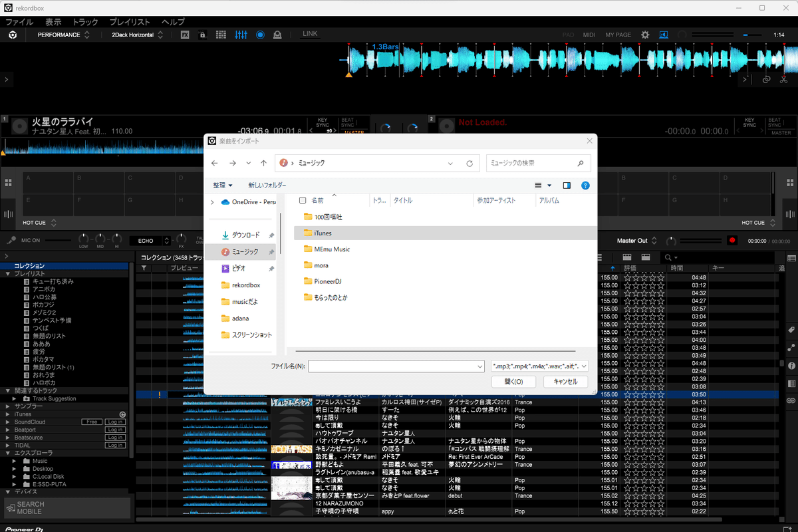The width and height of the screenshot is (798, 532).
Task: Click the rekordbox logo icon in toolbar
Action: click(x=13, y=35)
